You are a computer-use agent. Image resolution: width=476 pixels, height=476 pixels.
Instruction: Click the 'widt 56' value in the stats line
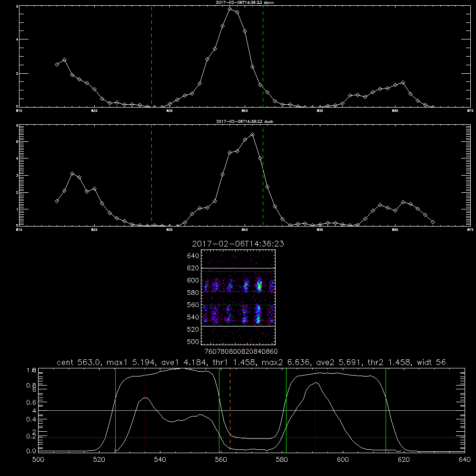[x=431, y=362]
